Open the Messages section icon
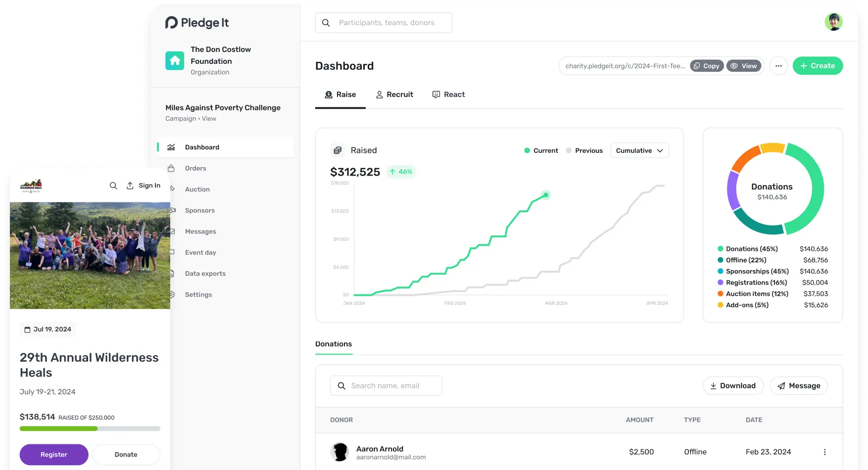 coord(172,231)
